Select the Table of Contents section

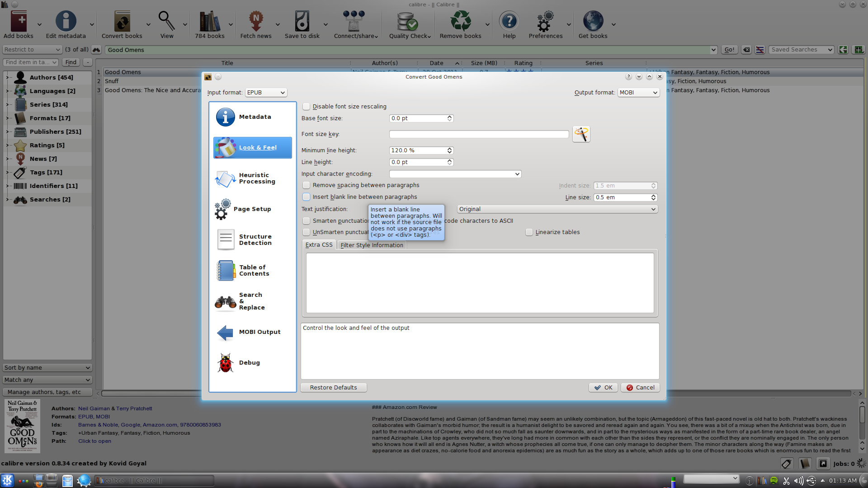(x=252, y=271)
